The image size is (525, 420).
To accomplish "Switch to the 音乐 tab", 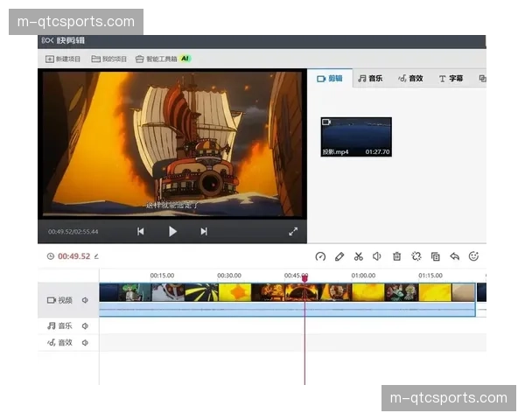I will click(x=370, y=78).
